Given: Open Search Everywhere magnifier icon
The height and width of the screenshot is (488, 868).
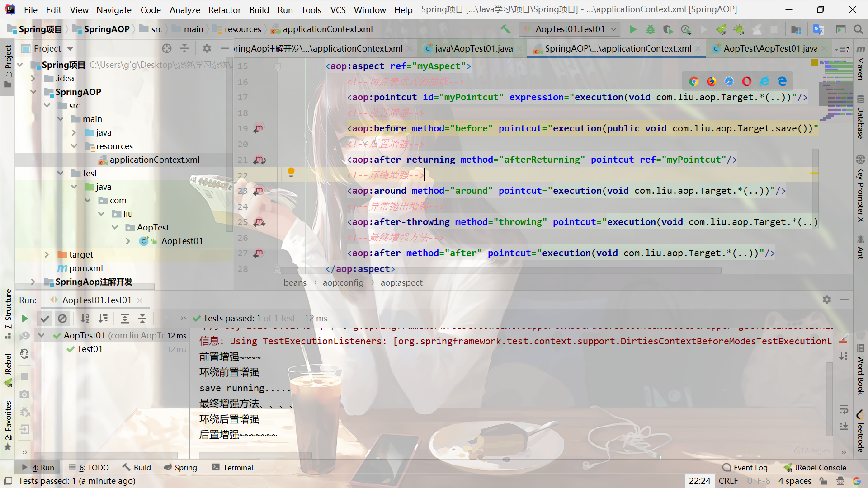Looking at the screenshot, I should tap(858, 29).
